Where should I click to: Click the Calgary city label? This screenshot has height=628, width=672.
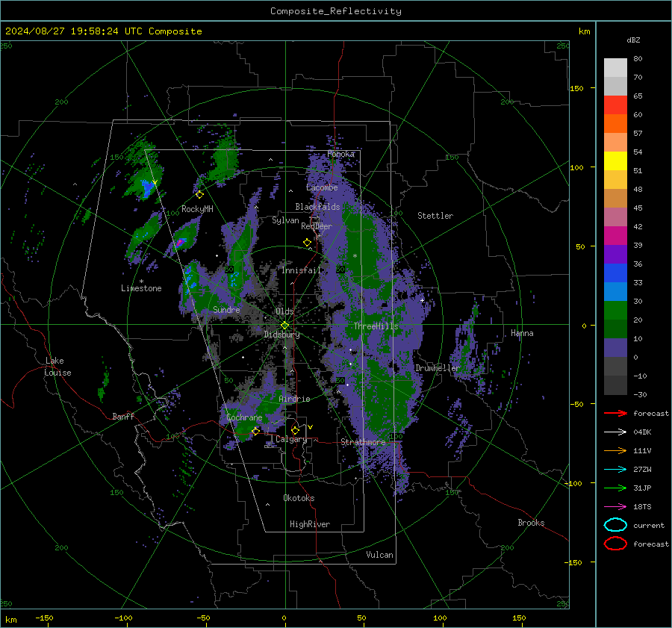(x=291, y=439)
